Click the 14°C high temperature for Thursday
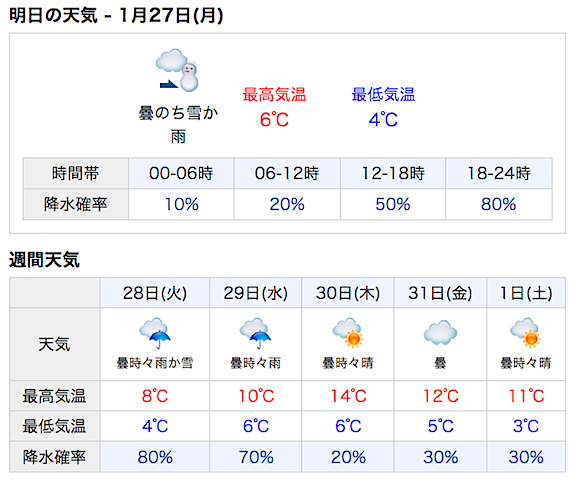This screenshot has width=576, height=480. [348, 396]
